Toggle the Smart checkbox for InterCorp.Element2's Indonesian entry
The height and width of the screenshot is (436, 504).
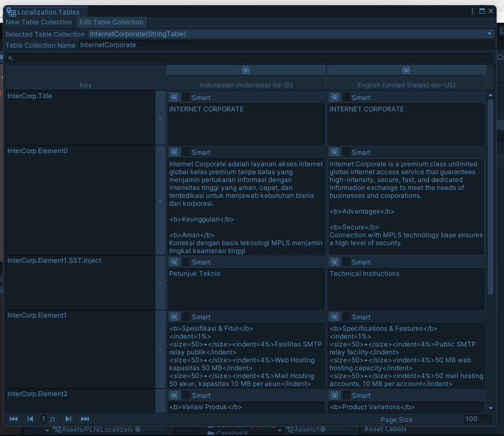pyautogui.click(x=186, y=395)
